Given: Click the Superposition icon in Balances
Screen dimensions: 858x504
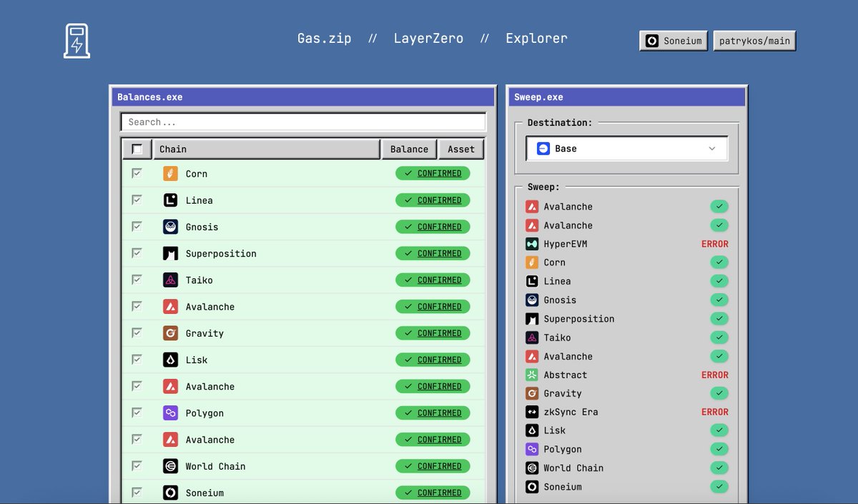Looking at the screenshot, I should click(170, 253).
